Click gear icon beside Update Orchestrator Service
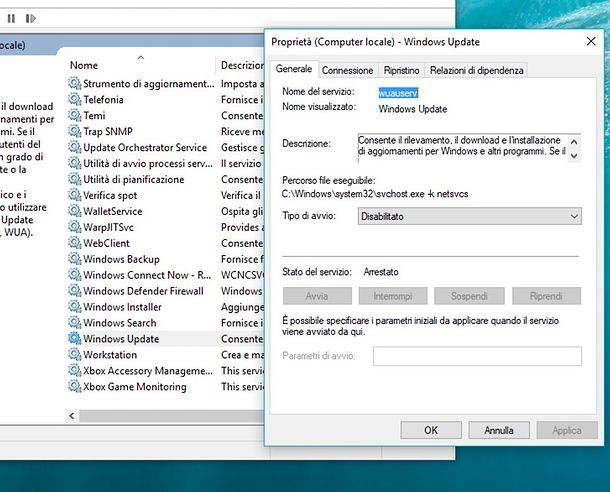 [74, 147]
